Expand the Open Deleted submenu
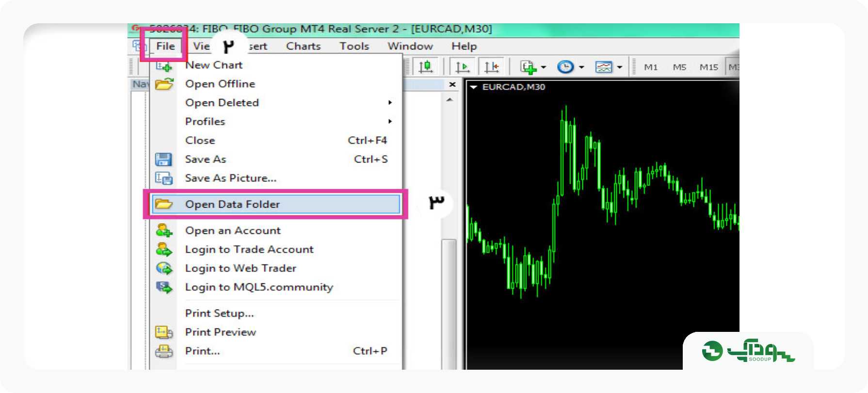Viewport: 868px width, 393px height. coord(275,103)
